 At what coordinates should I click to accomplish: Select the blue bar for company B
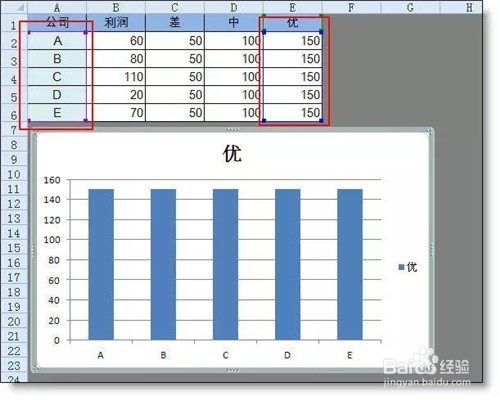point(163,265)
